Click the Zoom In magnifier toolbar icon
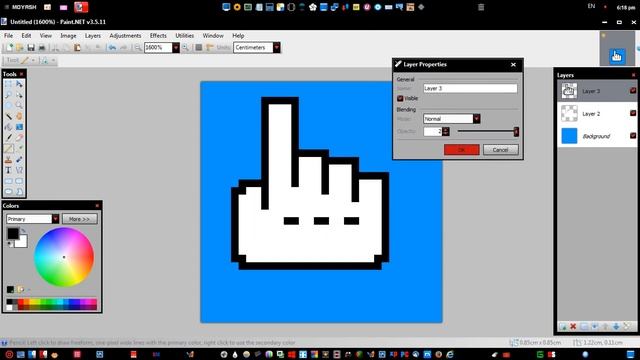 click(x=185, y=47)
